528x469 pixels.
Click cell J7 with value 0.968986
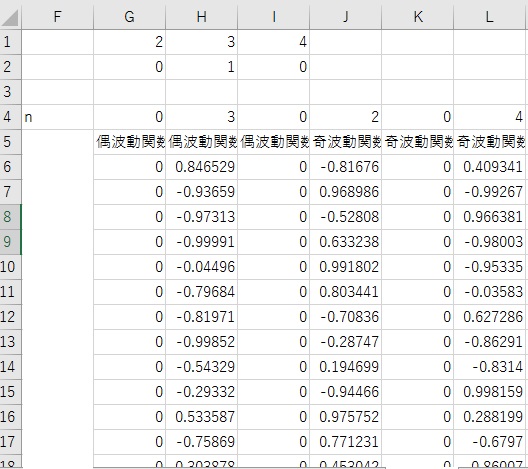pyautogui.click(x=345, y=192)
